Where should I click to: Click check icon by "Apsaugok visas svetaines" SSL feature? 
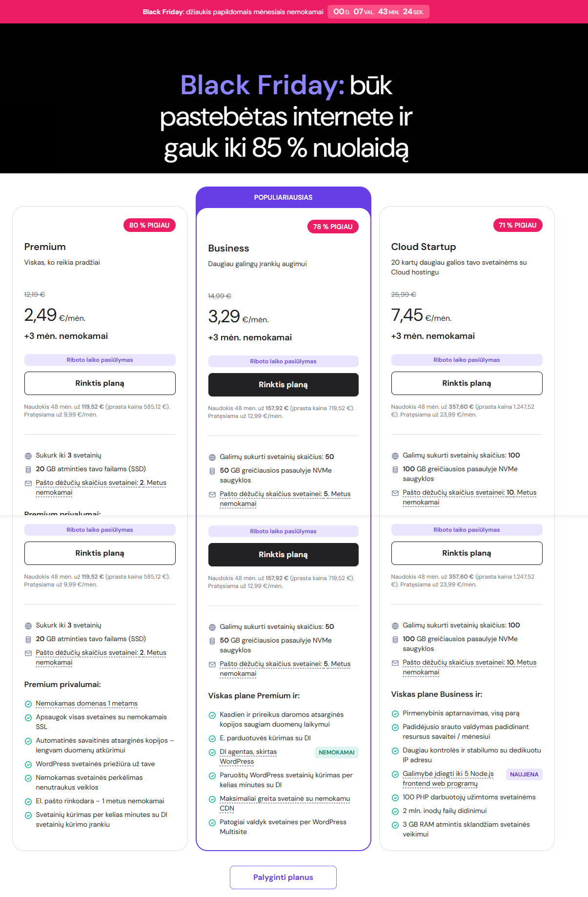click(x=28, y=718)
